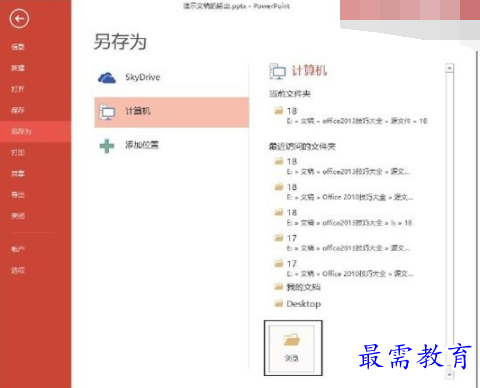
Task: Select 计算机 (Computer) as save location
Action: click(x=172, y=112)
